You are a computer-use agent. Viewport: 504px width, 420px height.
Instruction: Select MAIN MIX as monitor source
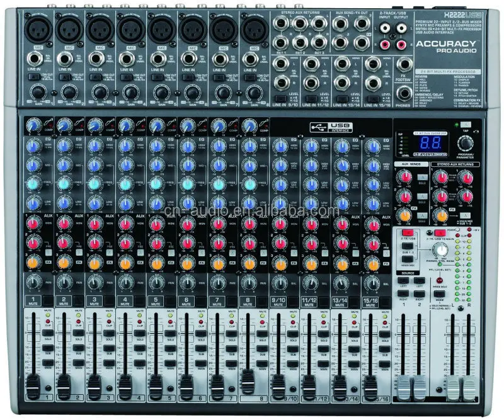[408, 259]
